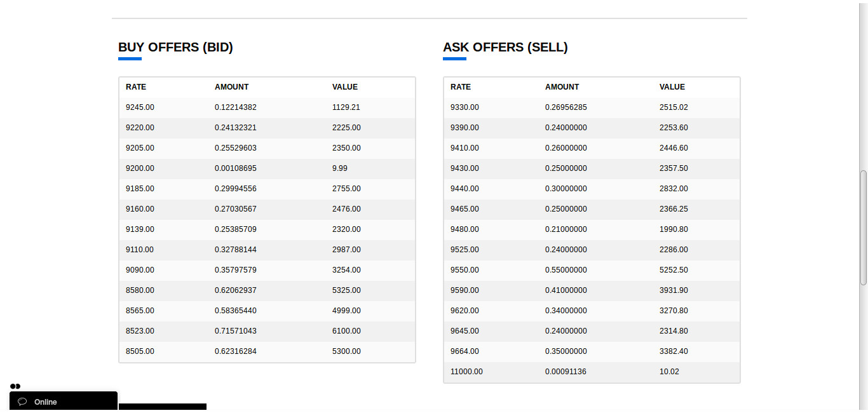Click the bid rate 9160.00
The width and height of the screenshot is (868, 413).
pos(140,209)
